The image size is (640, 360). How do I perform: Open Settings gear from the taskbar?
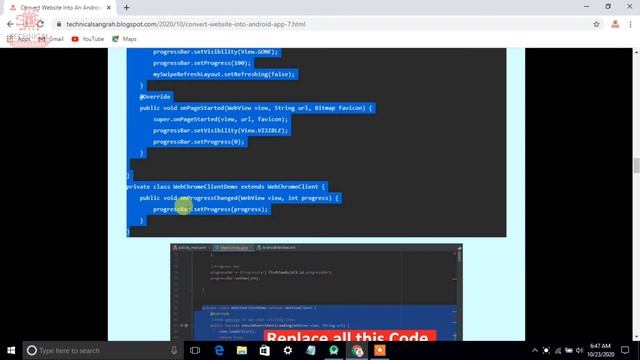tap(288, 350)
